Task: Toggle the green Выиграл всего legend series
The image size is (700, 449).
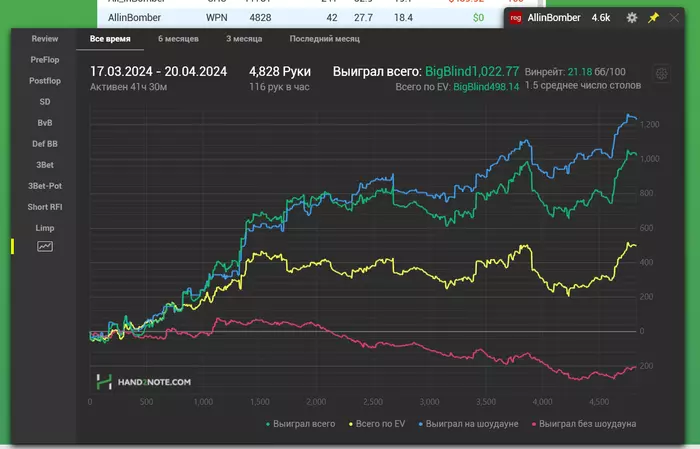Action: tap(300, 424)
